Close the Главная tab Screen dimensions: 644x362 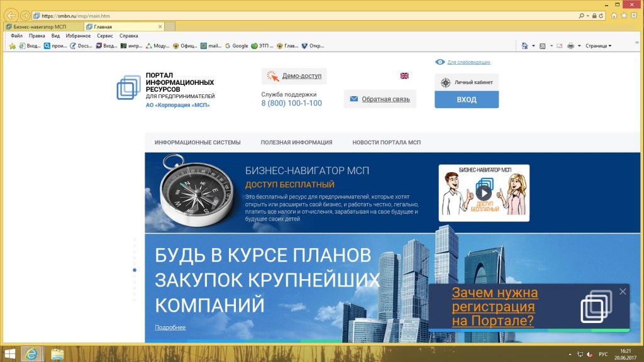[x=160, y=26]
